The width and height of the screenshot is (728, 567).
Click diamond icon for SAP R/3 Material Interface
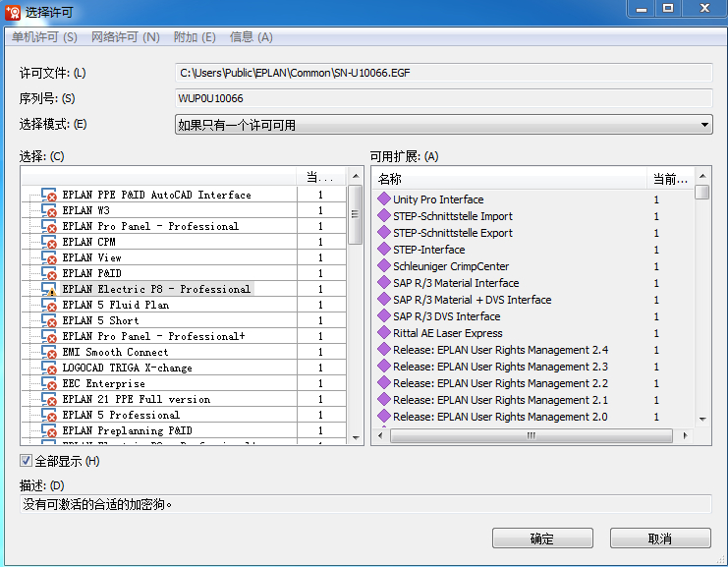[x=384, y=282]
